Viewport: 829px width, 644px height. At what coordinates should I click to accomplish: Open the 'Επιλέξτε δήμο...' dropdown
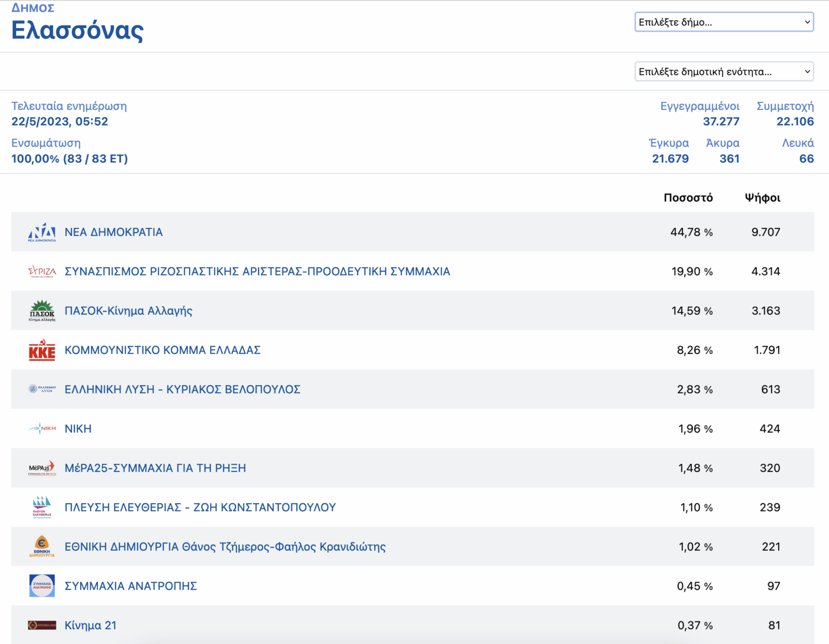(x=724, y=22)
